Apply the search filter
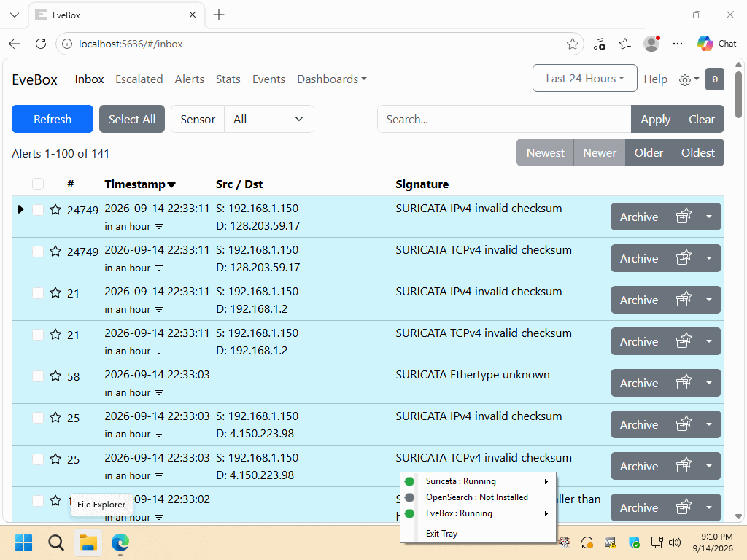The width and height of the screenshot is (747, 560). pyautogui.click(x=655, y=119)
